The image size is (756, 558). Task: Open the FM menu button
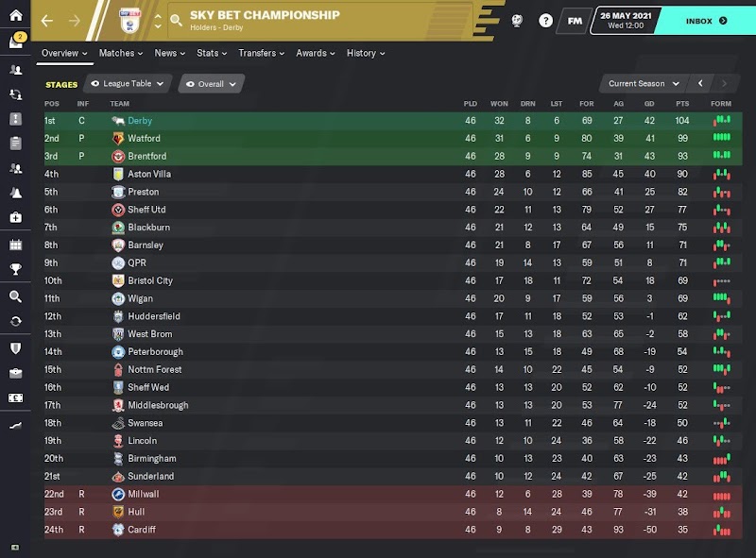575,21
